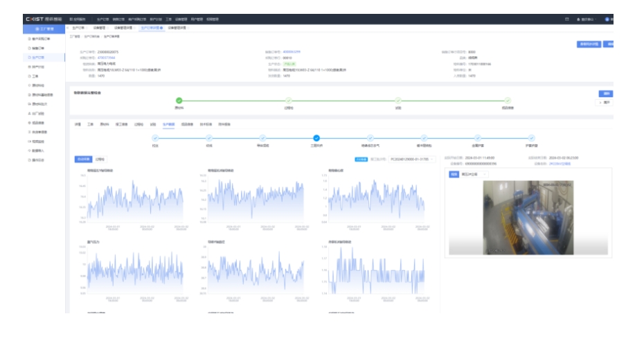Screen dimensions: 644x341
Task: Click the 拉丝 process step circle icon
Action: click(x=154, y=138)
